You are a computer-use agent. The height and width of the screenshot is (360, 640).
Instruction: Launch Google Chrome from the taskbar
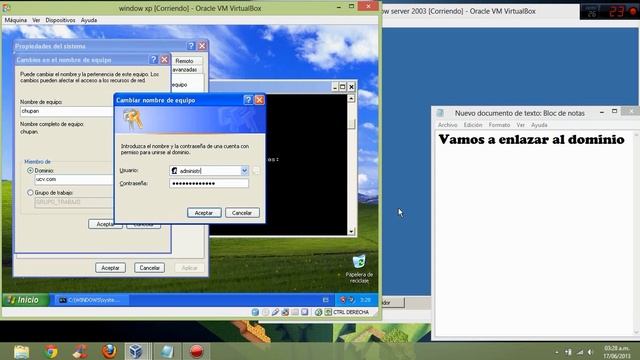point(51,351)
